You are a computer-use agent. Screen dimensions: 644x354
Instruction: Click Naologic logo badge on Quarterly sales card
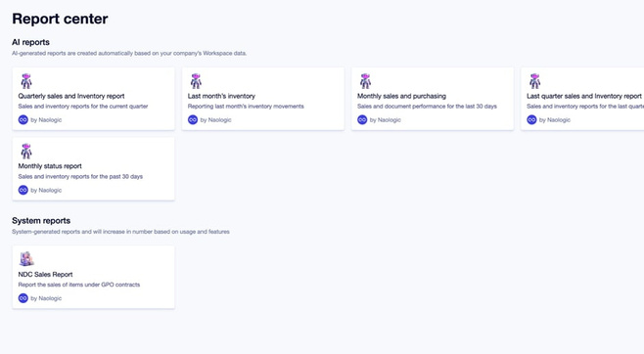click(x=23, y=119)
